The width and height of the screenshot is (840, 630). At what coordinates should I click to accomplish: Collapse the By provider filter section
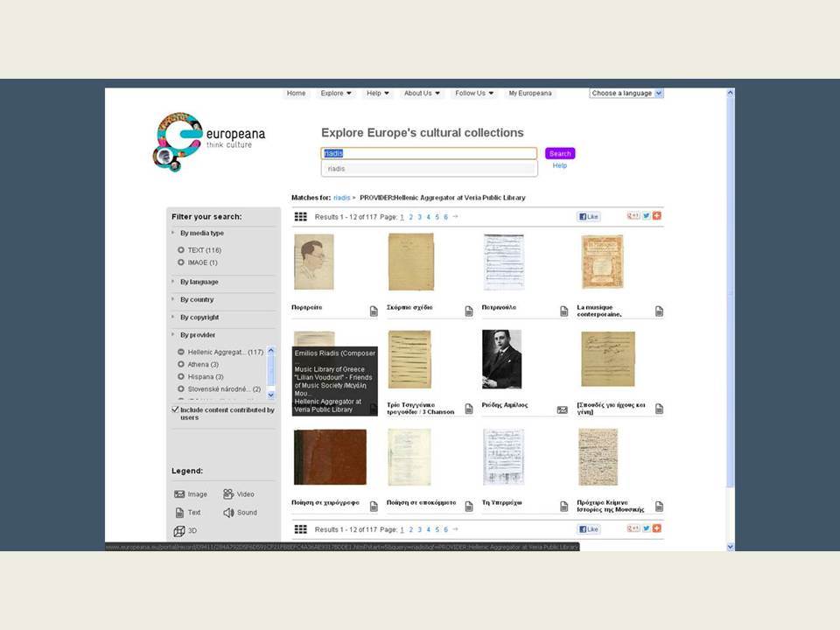coord(198,335)
